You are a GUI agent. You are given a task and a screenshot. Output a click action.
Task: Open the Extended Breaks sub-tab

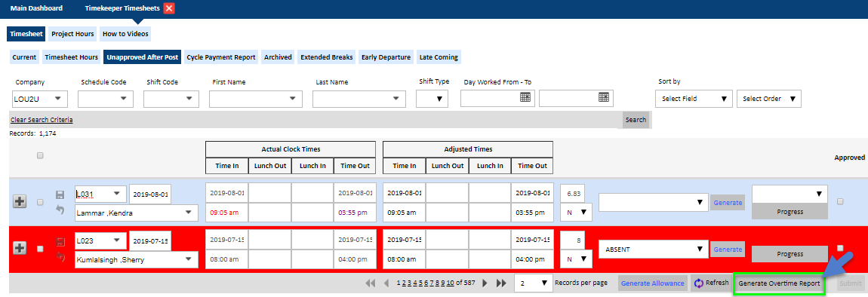[x=327, y=57]
